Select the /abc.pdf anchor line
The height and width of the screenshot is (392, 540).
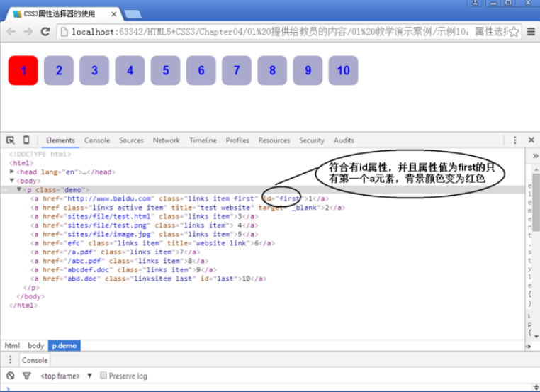point(119,261)
